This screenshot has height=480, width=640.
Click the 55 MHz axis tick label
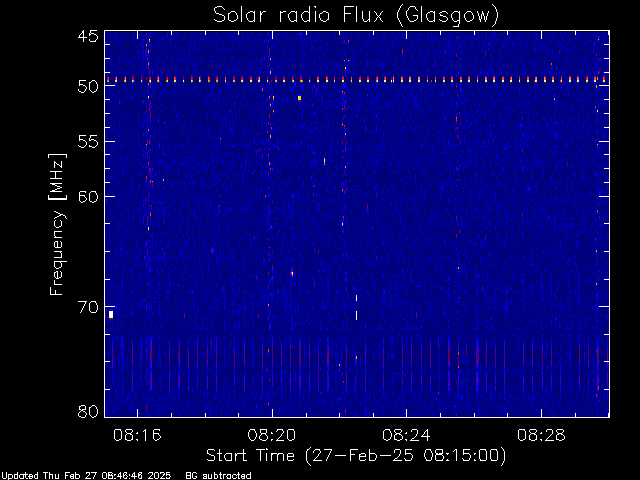[88, 142]
